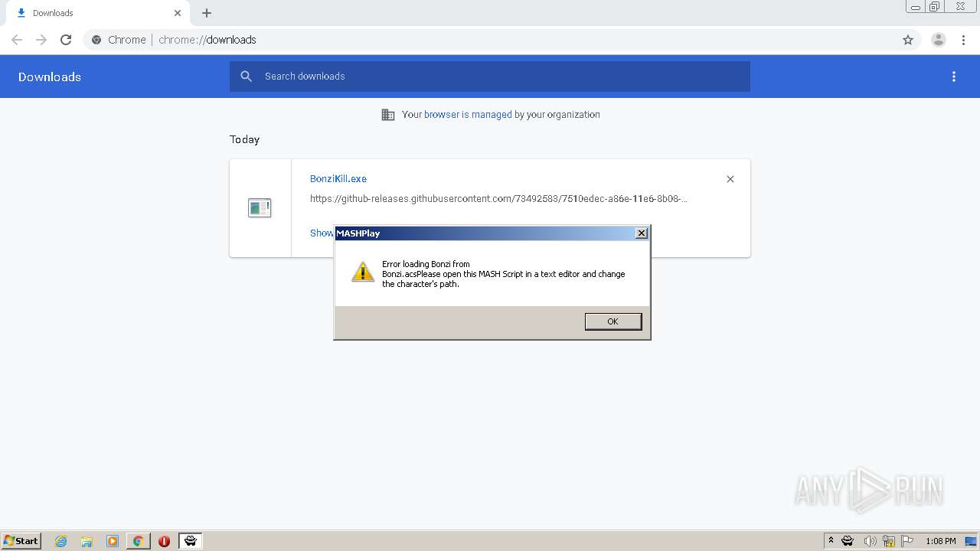
Task: Focus the Search downloads field
Action: (490, 77)
